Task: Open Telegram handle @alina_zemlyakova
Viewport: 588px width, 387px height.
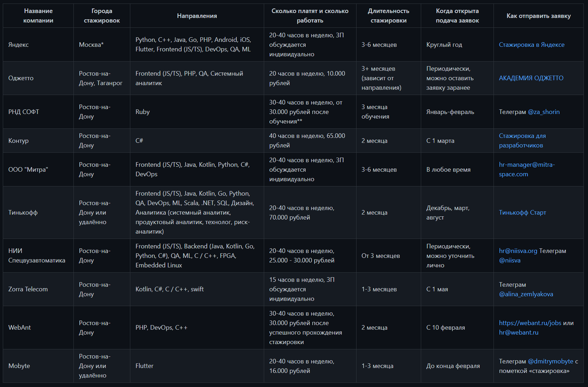Action: (526, 294)
